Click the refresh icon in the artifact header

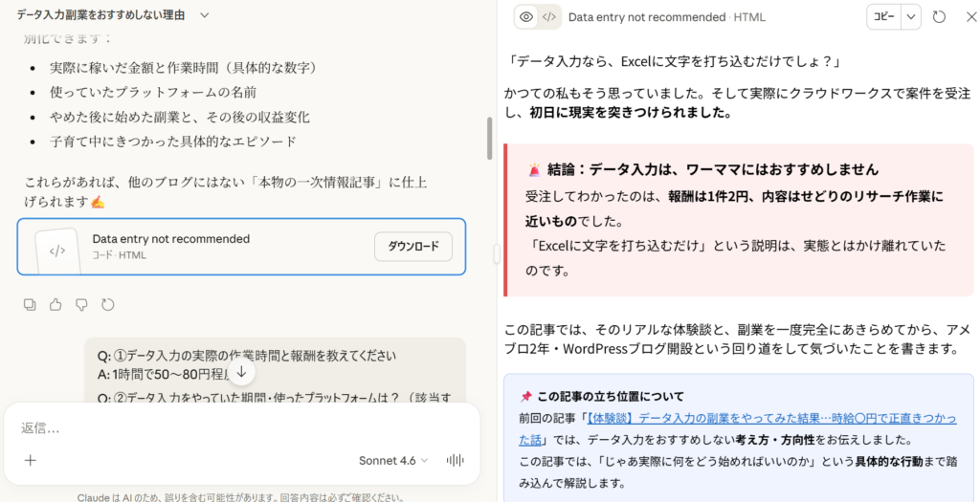pyautogui.click(x=939, y=17)
